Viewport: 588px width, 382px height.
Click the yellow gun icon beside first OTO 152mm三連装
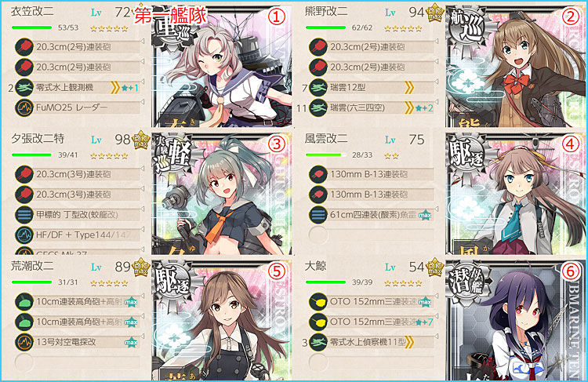click(318, 302)
